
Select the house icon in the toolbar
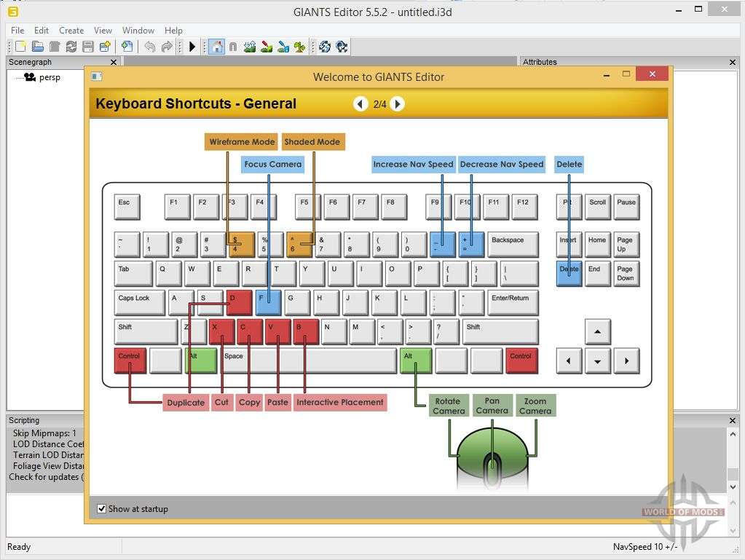click(216, 47)
